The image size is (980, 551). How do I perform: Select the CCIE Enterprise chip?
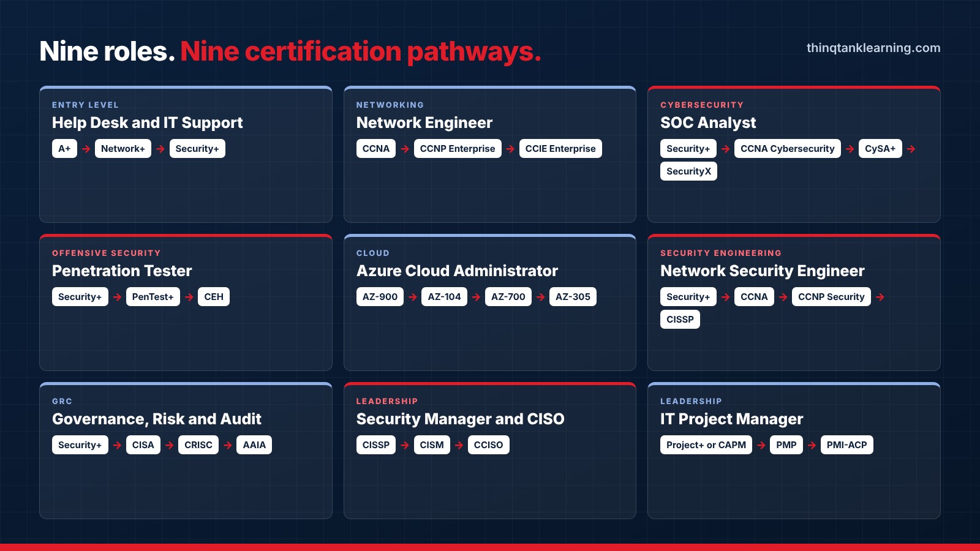point(560,149)
